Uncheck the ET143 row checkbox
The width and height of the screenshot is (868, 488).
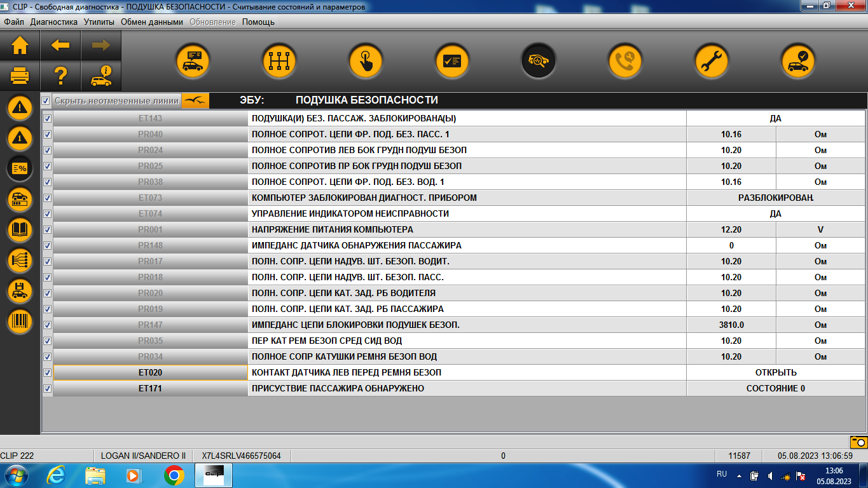47,118
